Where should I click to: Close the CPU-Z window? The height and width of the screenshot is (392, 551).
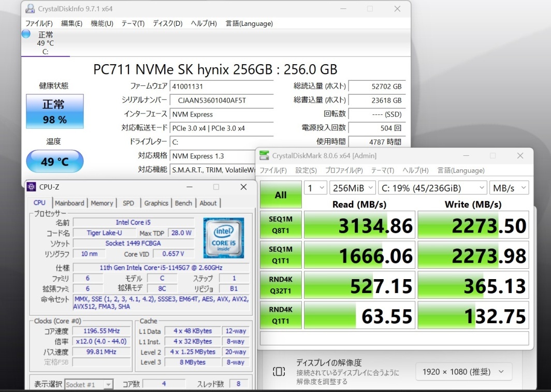pos(243,187)
